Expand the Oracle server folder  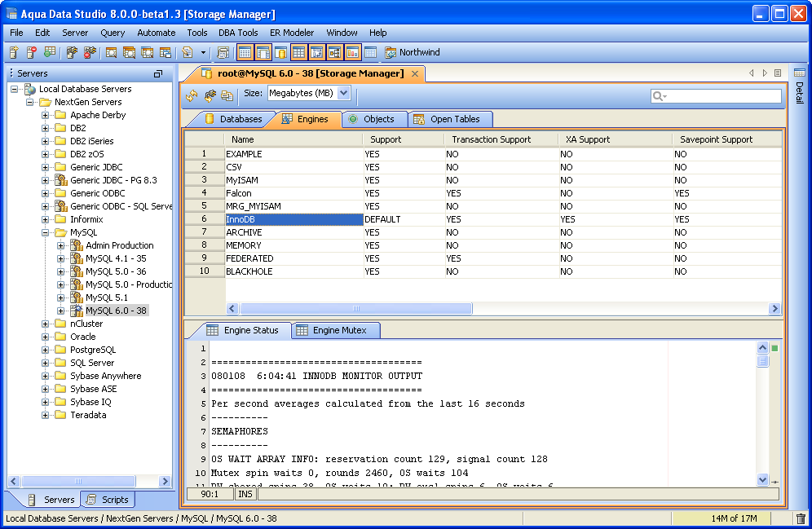[46, 337]
